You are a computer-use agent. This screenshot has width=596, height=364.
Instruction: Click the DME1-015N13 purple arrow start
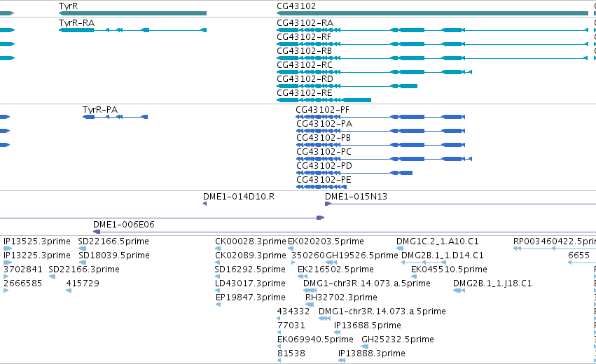pyautogui.click(x=328, y=204)
